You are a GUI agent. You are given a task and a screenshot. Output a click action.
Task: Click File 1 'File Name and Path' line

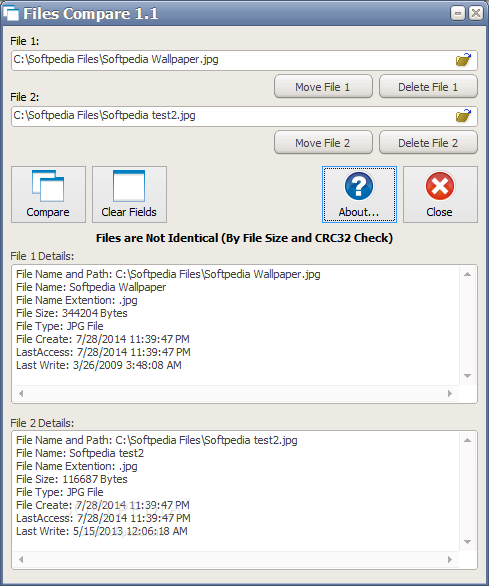pos(168,274)
